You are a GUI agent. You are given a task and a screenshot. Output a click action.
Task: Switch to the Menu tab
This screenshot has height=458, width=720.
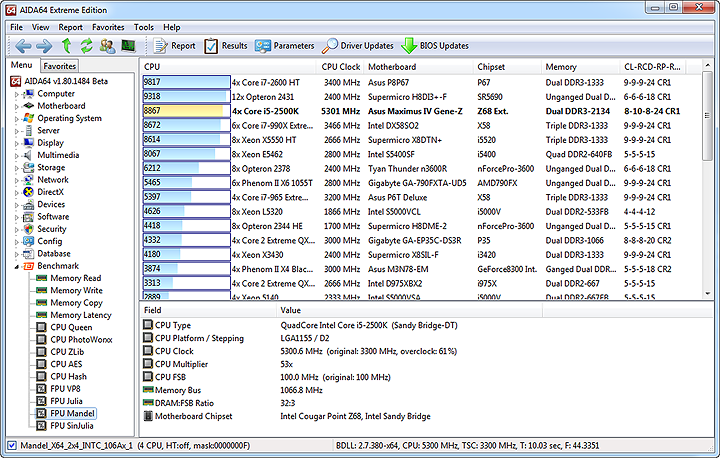pyautogui.click(x=22, y=65)
